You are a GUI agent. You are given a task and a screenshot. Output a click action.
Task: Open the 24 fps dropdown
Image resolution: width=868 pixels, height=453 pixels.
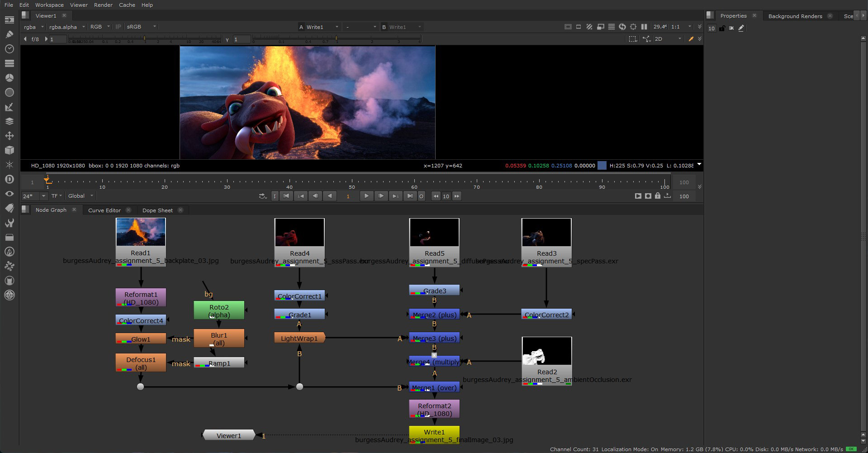click(34, 196)
